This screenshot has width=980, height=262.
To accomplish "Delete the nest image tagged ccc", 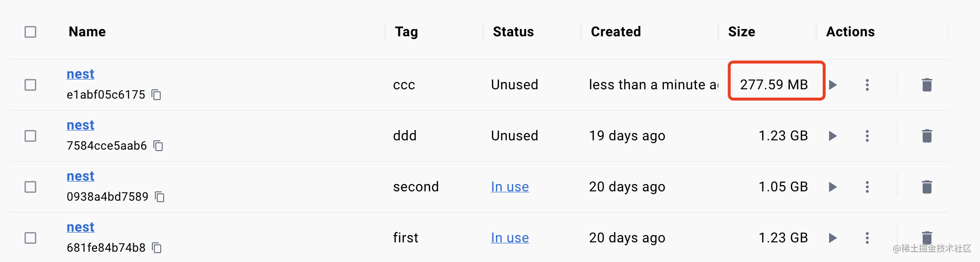I will [927, 85].
